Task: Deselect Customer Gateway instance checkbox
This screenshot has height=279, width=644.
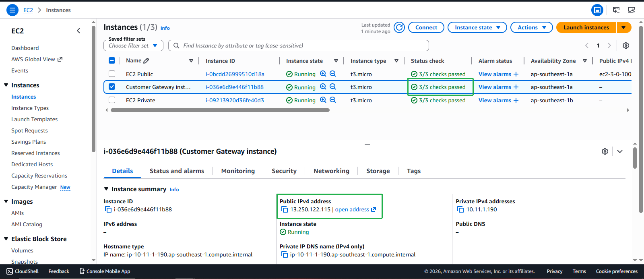Action: [x=112, y=87]
